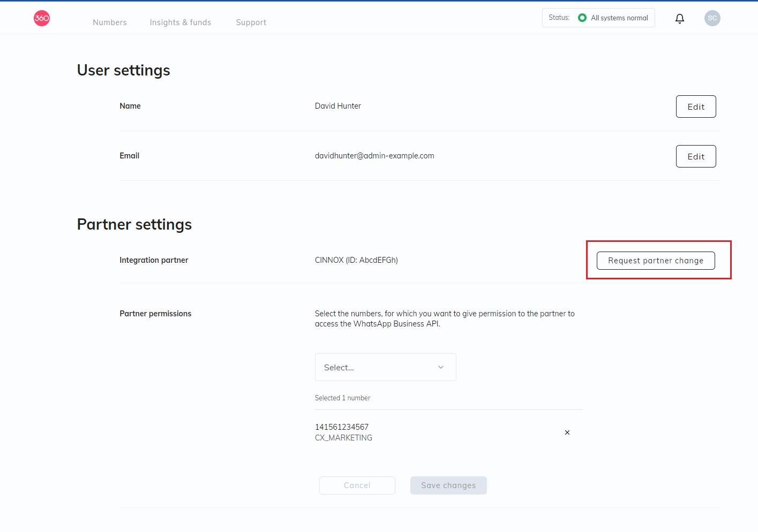Click the David Hunter name value
The height and width of the screenshot is (532, 758).
tap(337, 106)
